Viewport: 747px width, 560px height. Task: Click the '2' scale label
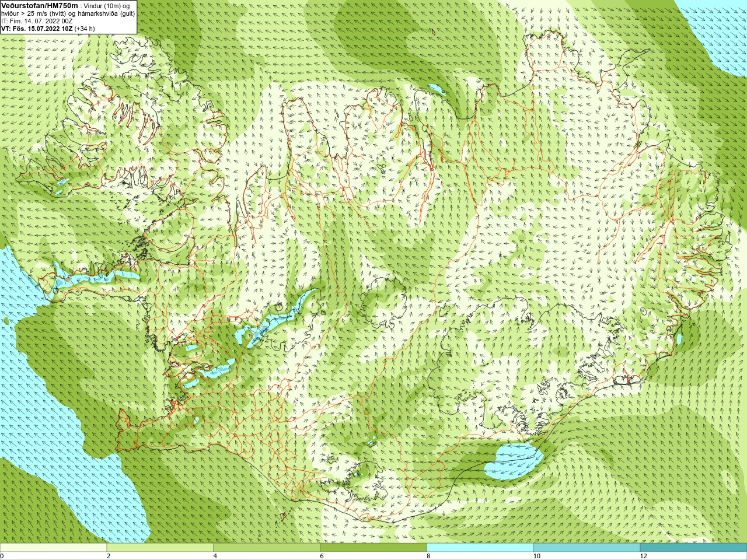pyautogui.click(x=109, y=556)
